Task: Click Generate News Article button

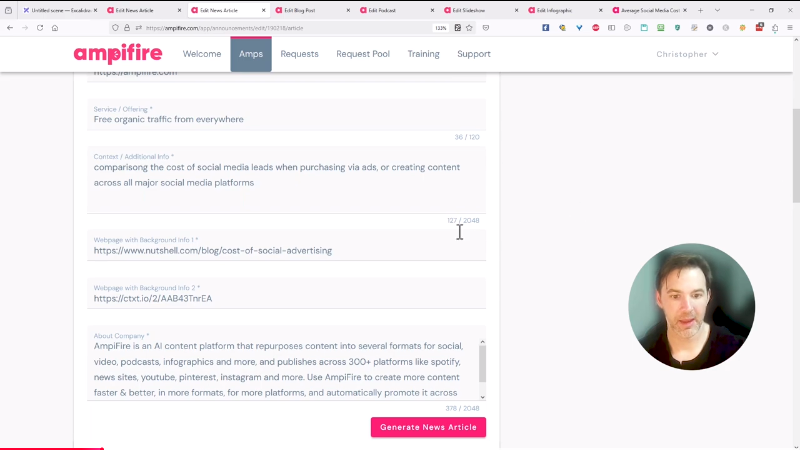Action: 428,427
